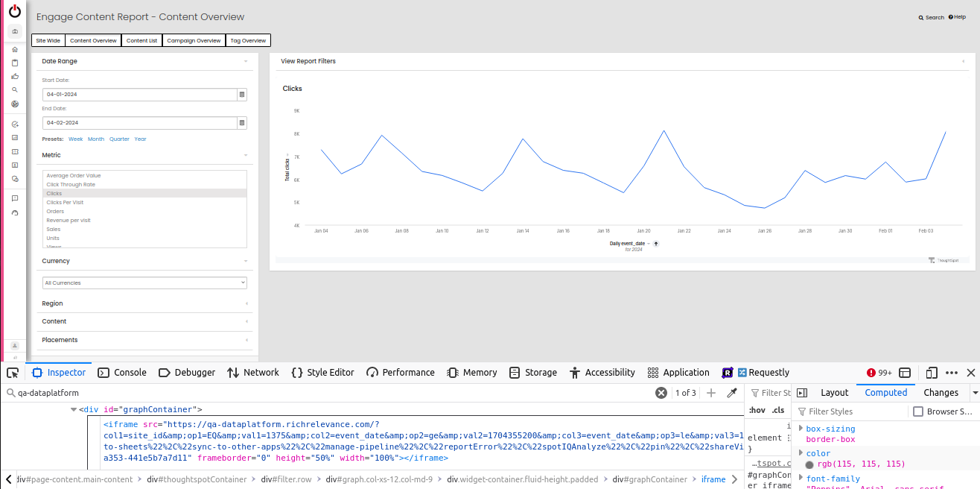Viewport: 980px width, 489px height.
Task: Open responsive design mode icon
Action: click(932, 373)
